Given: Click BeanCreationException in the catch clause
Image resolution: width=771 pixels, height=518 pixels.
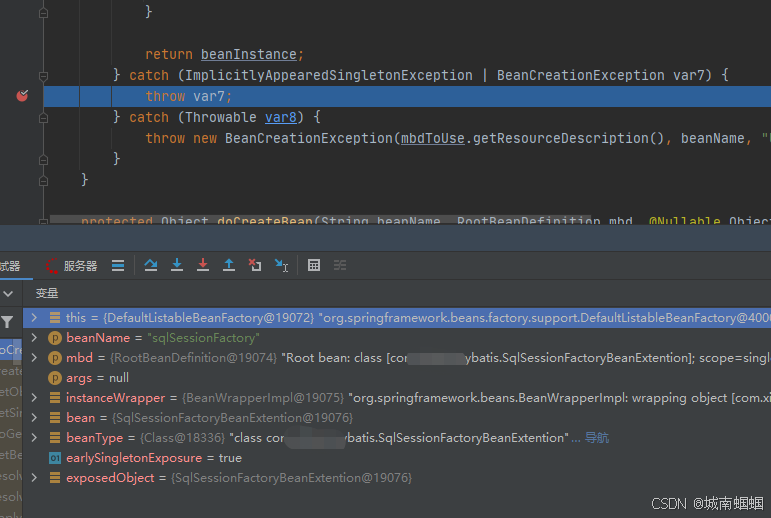Looking at the screenshot, I should coord(581,75).
